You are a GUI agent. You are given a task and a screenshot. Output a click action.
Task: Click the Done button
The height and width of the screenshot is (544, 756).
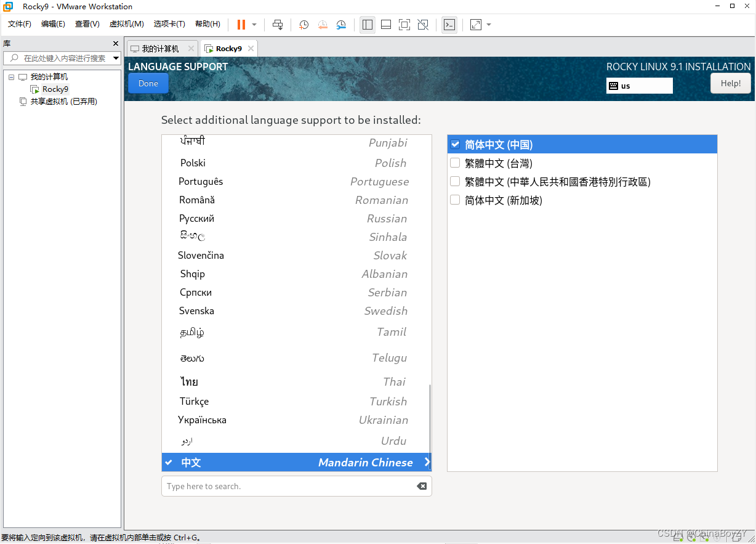(x=148, y=83)
